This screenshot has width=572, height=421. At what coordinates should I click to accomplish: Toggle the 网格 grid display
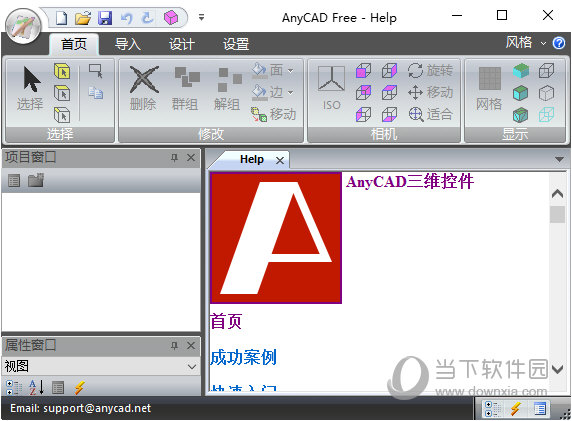[x=489, y=88]
